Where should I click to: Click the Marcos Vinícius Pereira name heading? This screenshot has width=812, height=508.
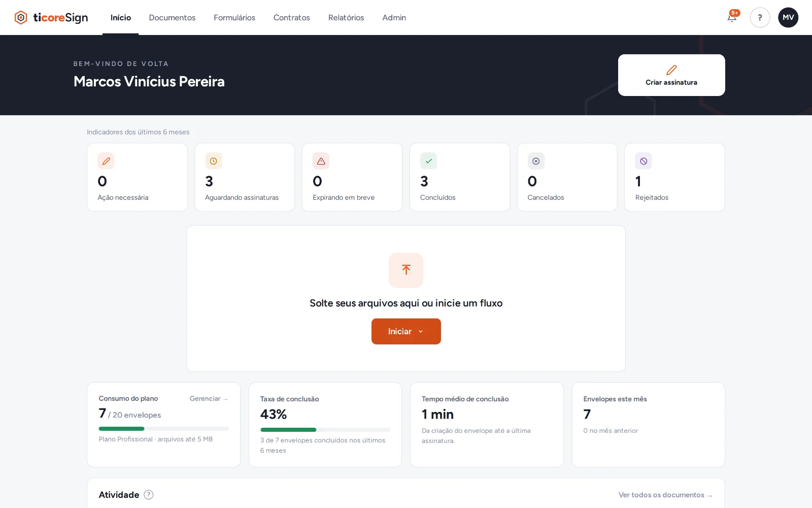[x=149, y=81]
